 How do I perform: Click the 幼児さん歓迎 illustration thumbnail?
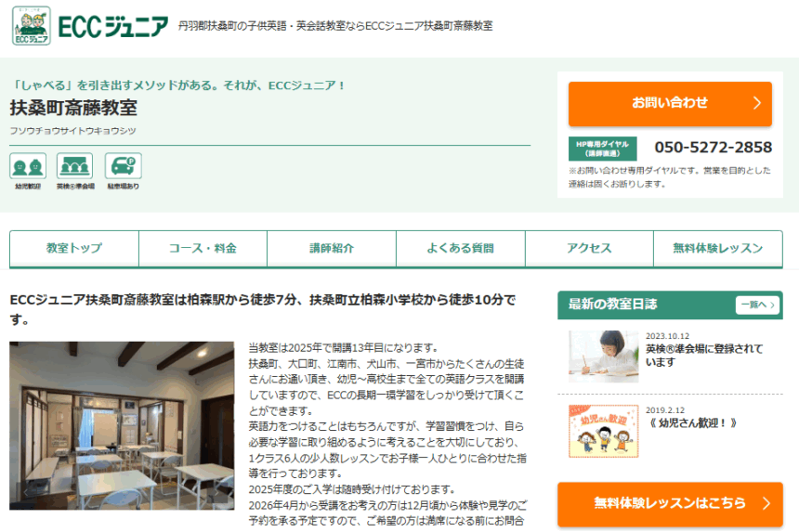(603, 431)
